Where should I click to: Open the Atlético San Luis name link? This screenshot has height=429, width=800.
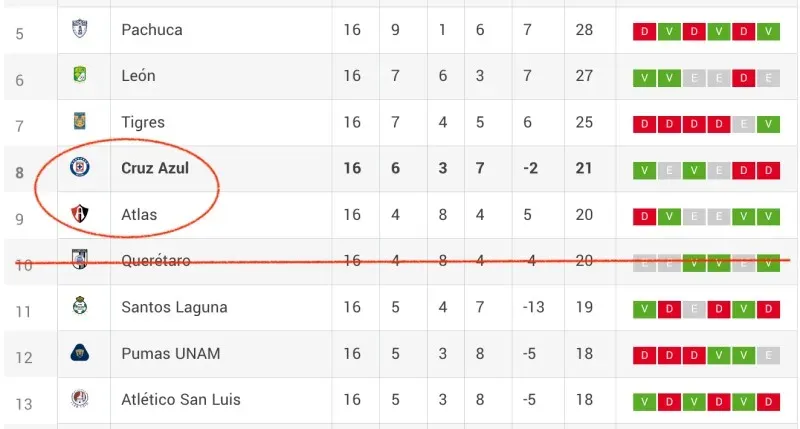click(x=181, y=400)
